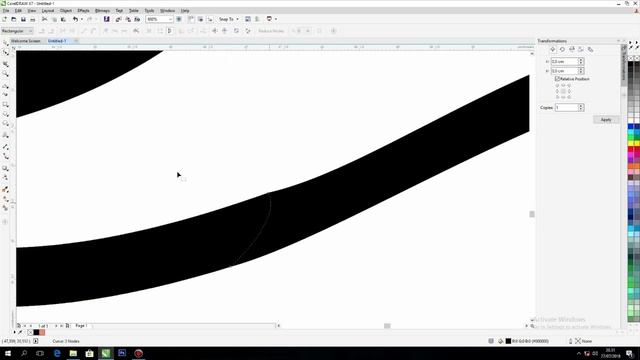The width and height of the screenshot is (640, 360).
Task: Click the Undo arrow icon
Action: pyautogui.click(x=75, y=19)
